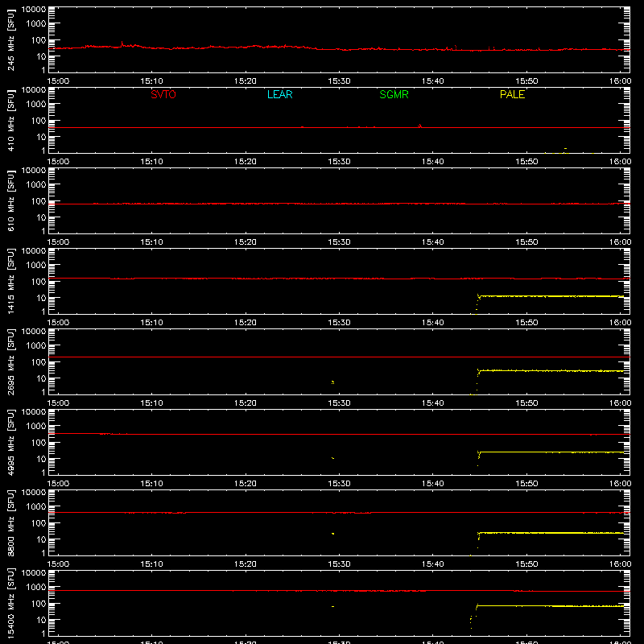Click the red spike in 410 MHz trace
This screenshot has width=644, height=644.
click(419, 126)
